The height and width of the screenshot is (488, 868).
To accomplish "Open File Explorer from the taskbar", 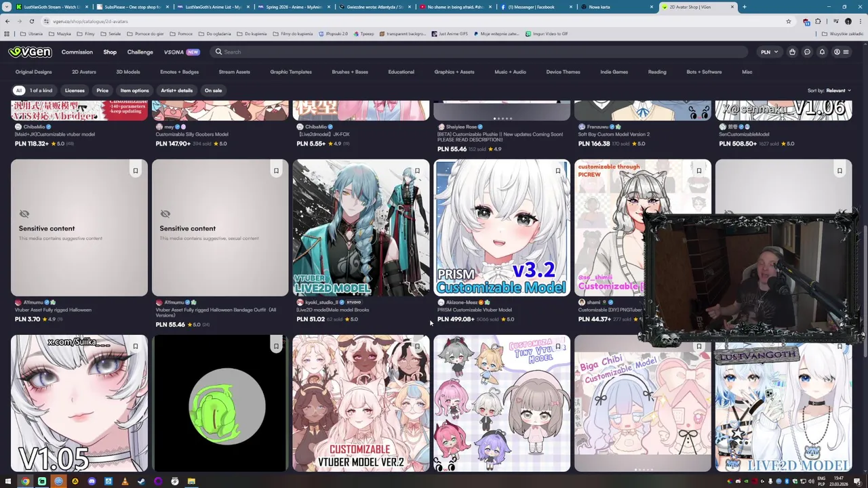I will (x=191, y=481).
